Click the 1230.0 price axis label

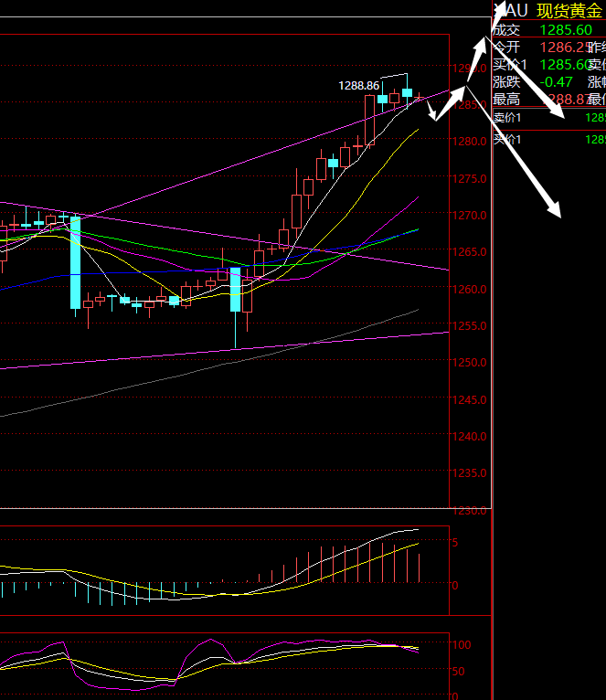click(469, 511)
